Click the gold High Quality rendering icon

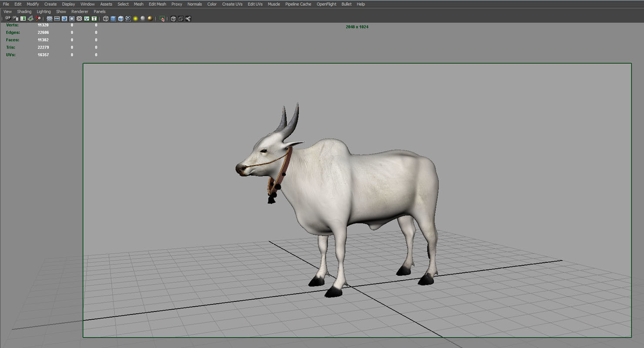click(x=150, y=19)
